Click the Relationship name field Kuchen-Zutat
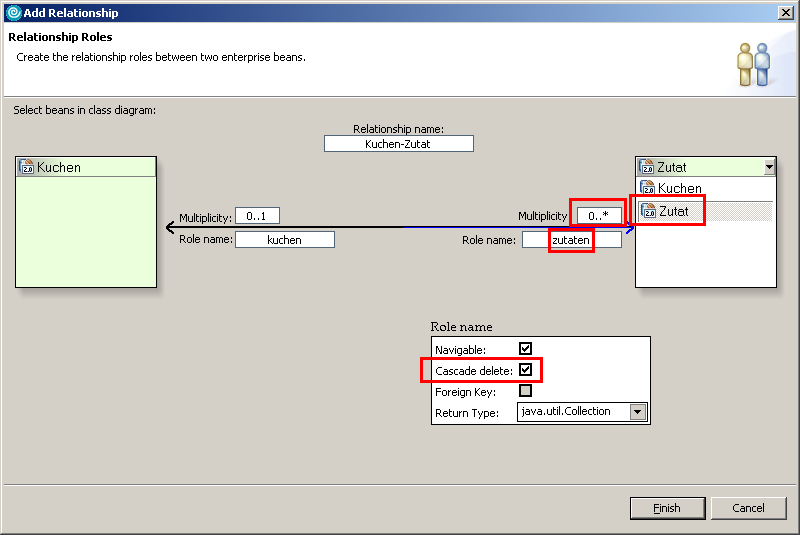The height and width of the screenshot is (535, 800). pos(398,144)
